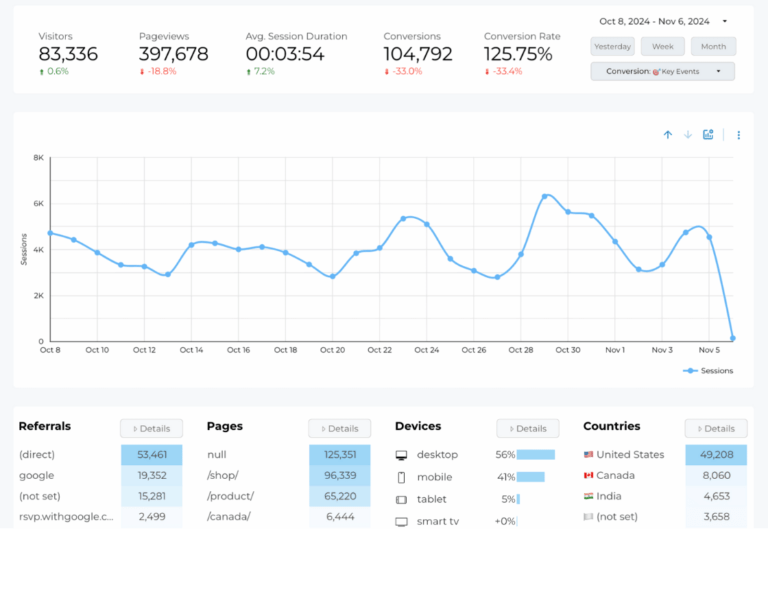Click the tablet device icon

(x=401, y=499)
